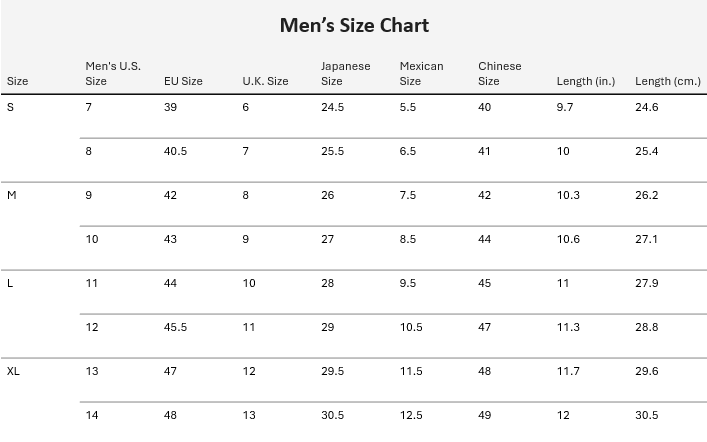The width and height of the screenshot is (707, 442).
Task: Click the "Length (cm.)" column header
Action: (667, 81)
